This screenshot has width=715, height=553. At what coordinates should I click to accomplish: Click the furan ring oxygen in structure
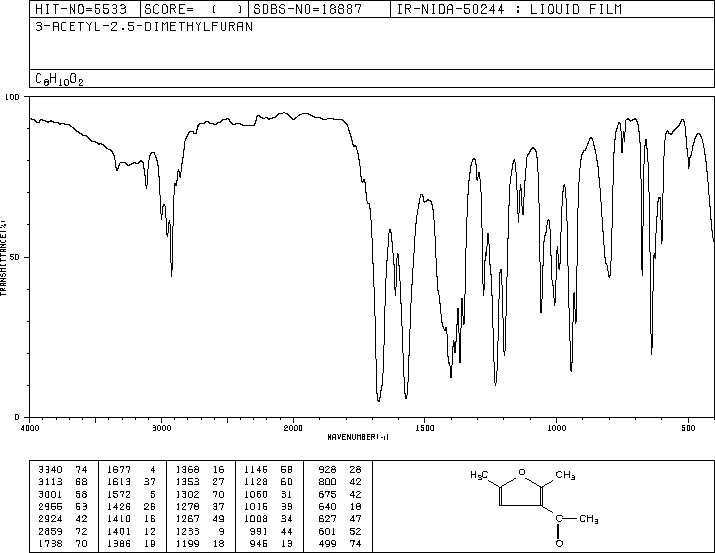[x=522, y=472]
